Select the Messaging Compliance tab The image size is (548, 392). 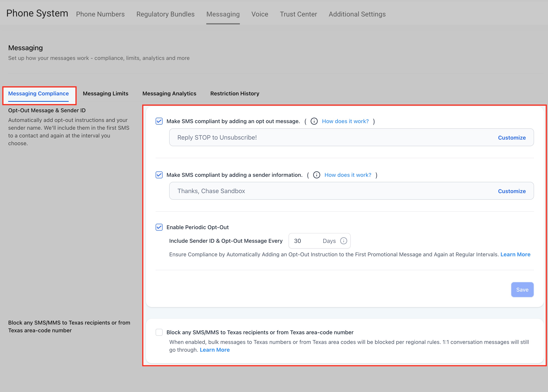pos(38,93)
